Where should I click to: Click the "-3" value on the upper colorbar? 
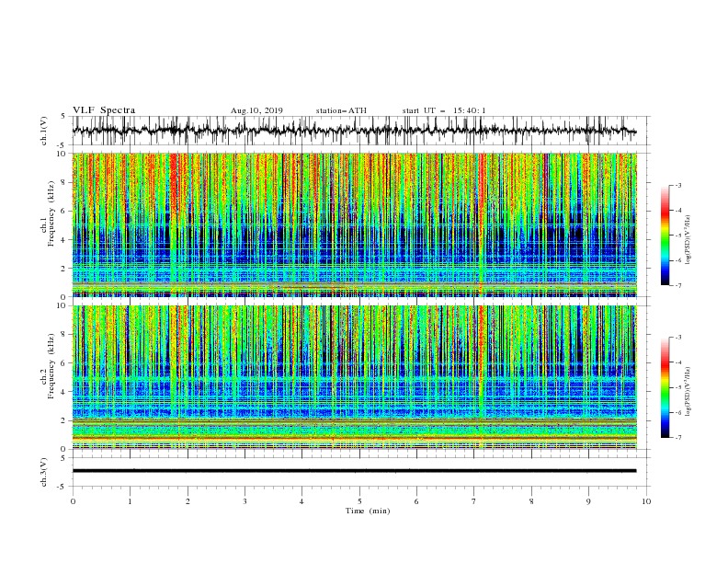tap(677, 185)
